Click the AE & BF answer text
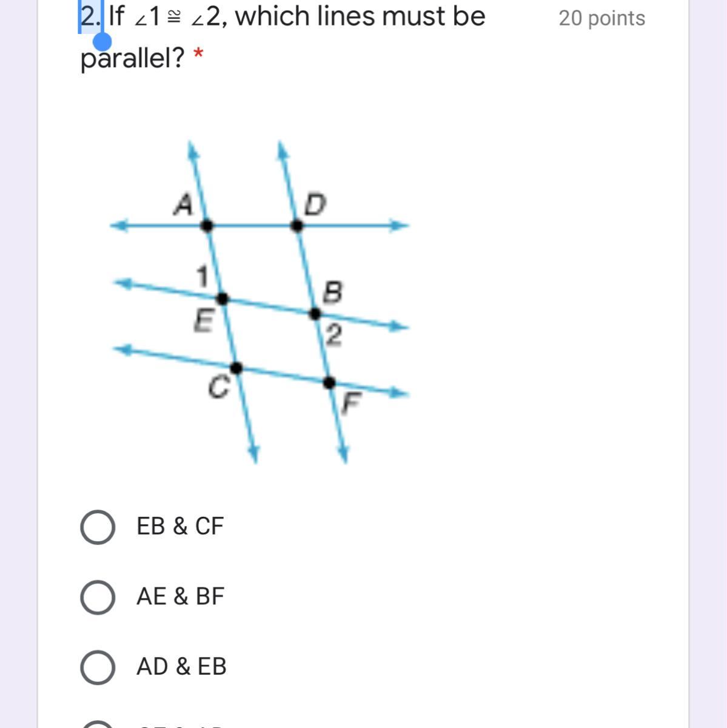 180,596
